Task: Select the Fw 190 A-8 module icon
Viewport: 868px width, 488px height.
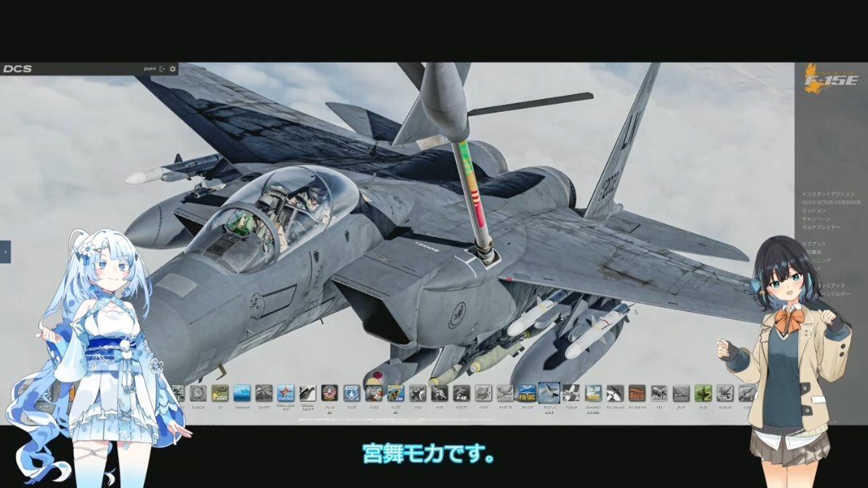Action: pyautogui.click(x=615, y=393)
